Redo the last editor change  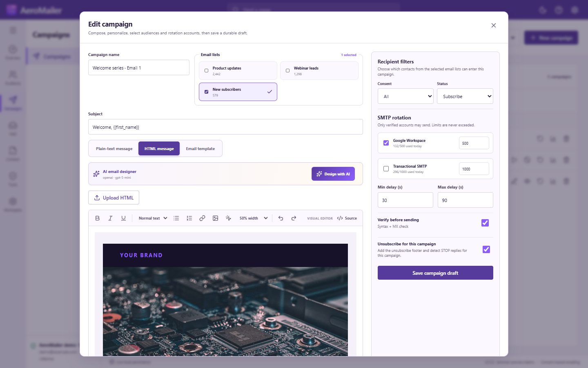click(294, 218)
